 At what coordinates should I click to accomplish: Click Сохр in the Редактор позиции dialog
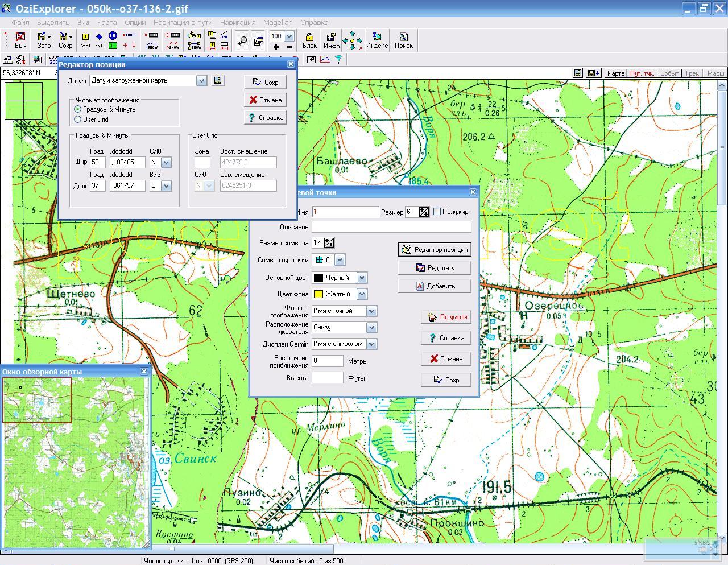[265, 82]
